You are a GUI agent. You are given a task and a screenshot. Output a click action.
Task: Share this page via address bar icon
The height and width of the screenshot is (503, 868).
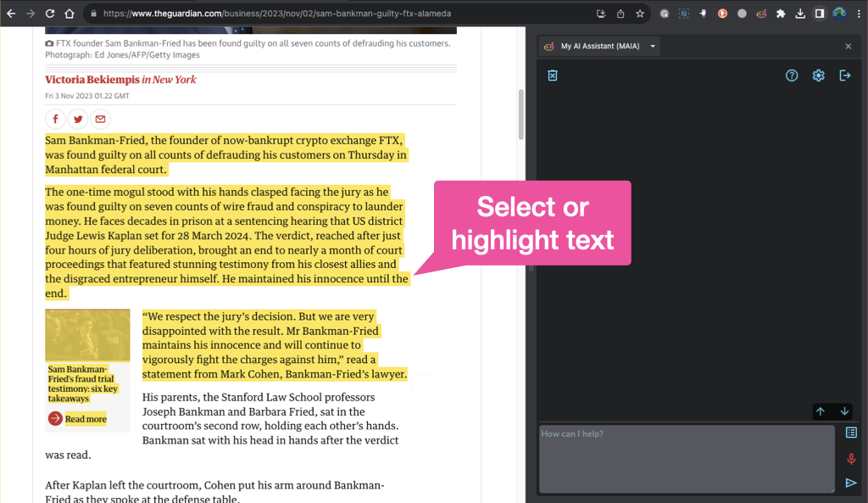620,14
